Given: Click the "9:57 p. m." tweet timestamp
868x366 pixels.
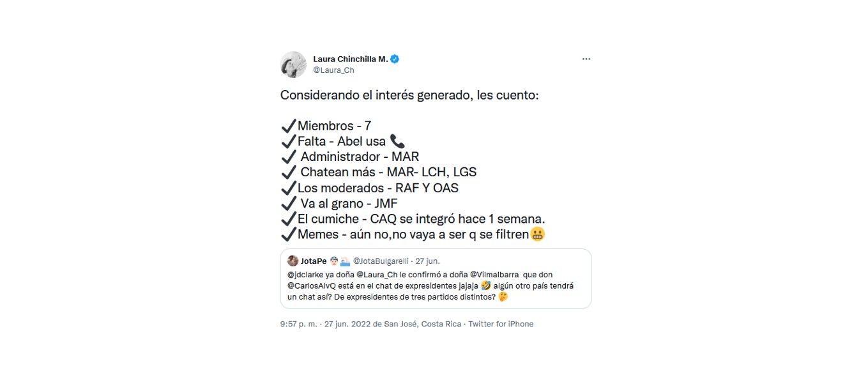Looking at the screenshot, I should (298, 324).
